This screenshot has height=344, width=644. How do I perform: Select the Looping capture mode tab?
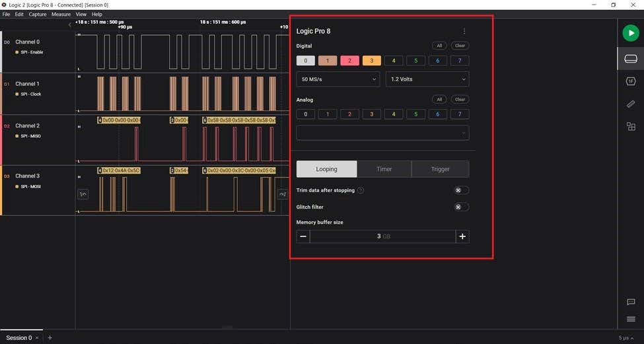326,169
